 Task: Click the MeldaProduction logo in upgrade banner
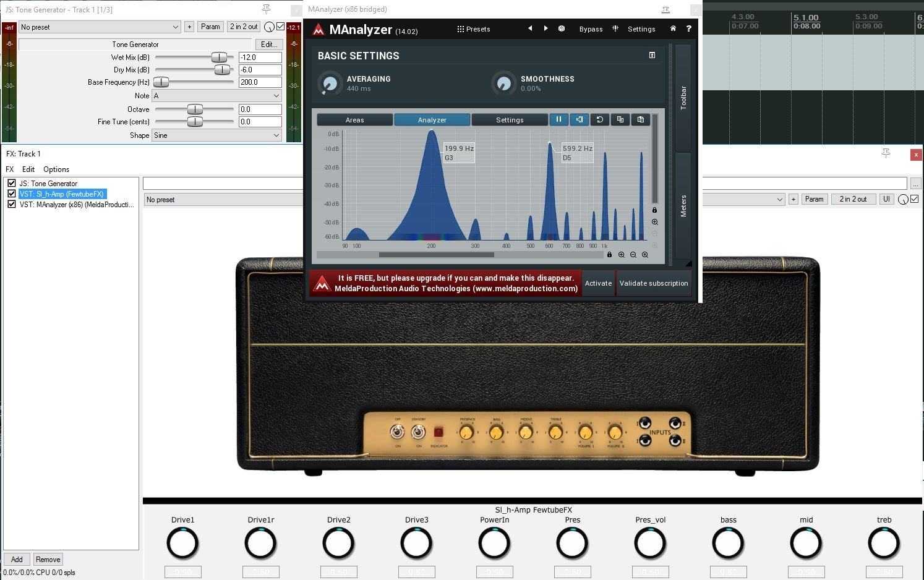[322, 283]
